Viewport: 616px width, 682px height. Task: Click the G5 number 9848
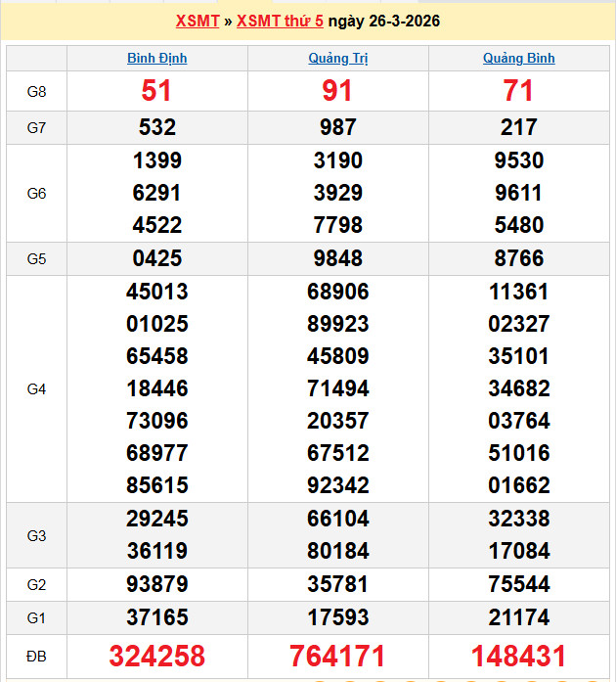(338, 258)
